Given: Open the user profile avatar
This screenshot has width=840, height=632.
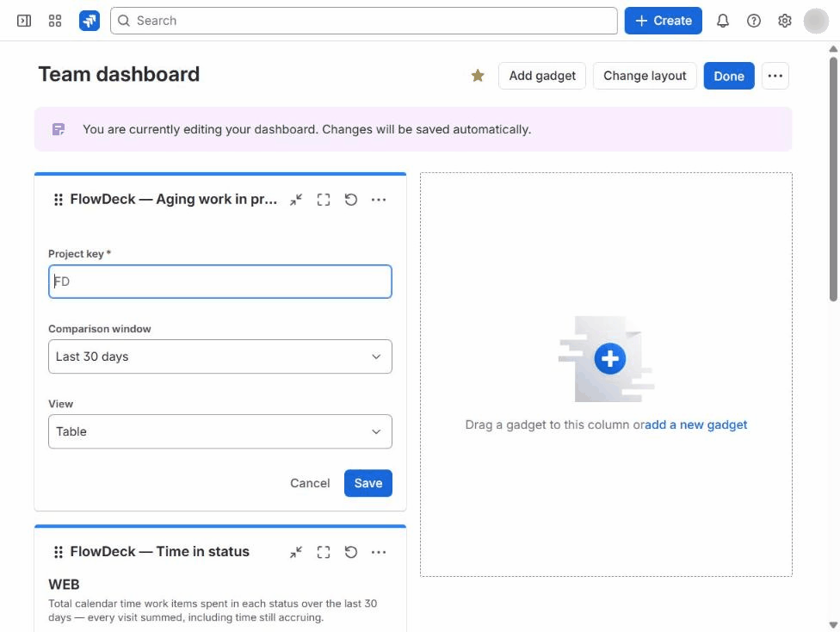Looking at the screenshot, I should click(816, 21).
